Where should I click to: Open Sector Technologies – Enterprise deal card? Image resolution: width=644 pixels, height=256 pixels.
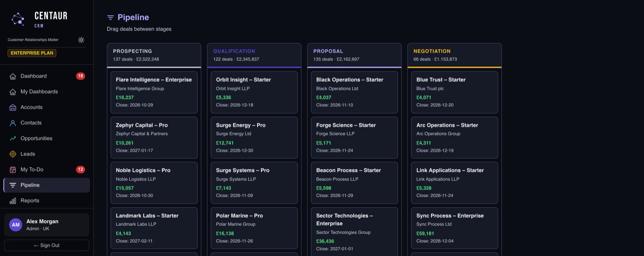tap(354, 231)
